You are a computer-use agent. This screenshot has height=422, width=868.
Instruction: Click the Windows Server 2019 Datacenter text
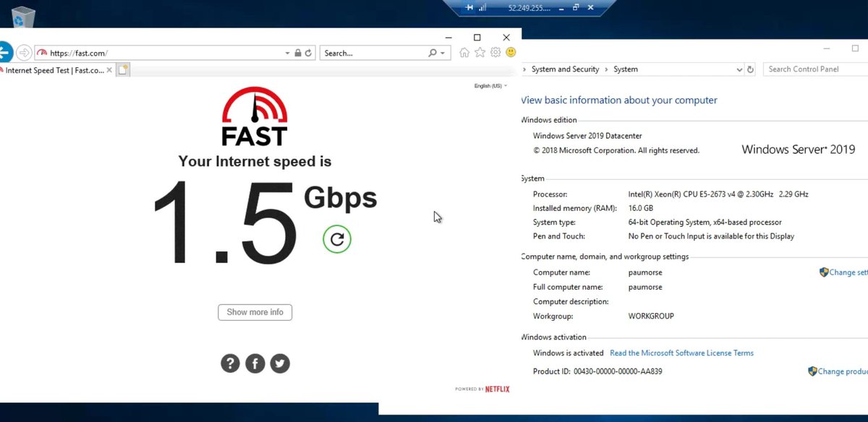587,136
